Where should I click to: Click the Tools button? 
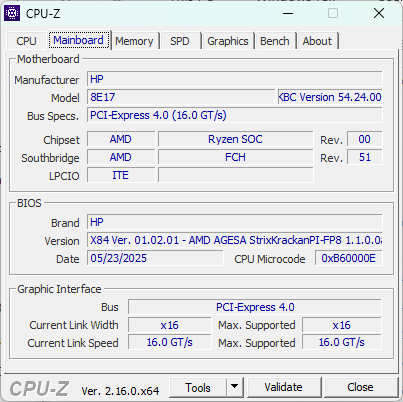pos(198,387)
